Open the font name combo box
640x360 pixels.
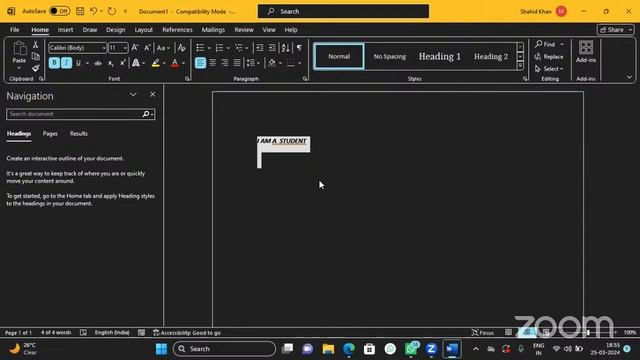click(x=78, y=48)
